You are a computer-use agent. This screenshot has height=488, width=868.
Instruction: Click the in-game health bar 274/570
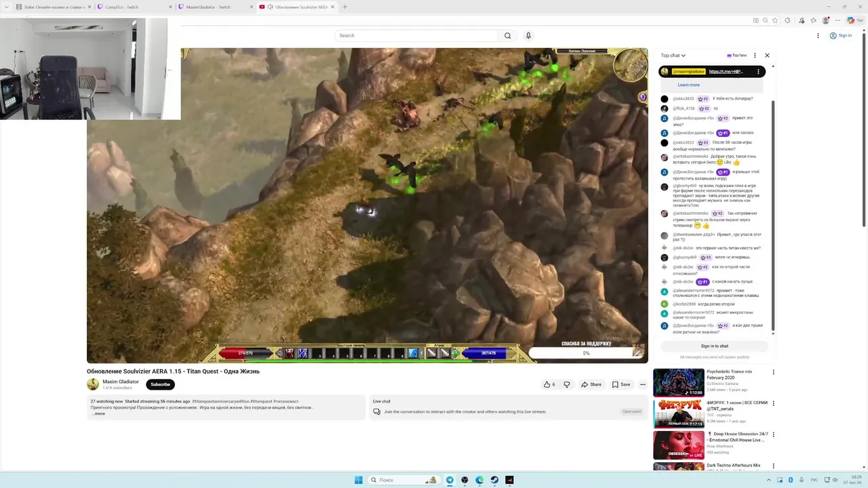(x=245, y=353)
